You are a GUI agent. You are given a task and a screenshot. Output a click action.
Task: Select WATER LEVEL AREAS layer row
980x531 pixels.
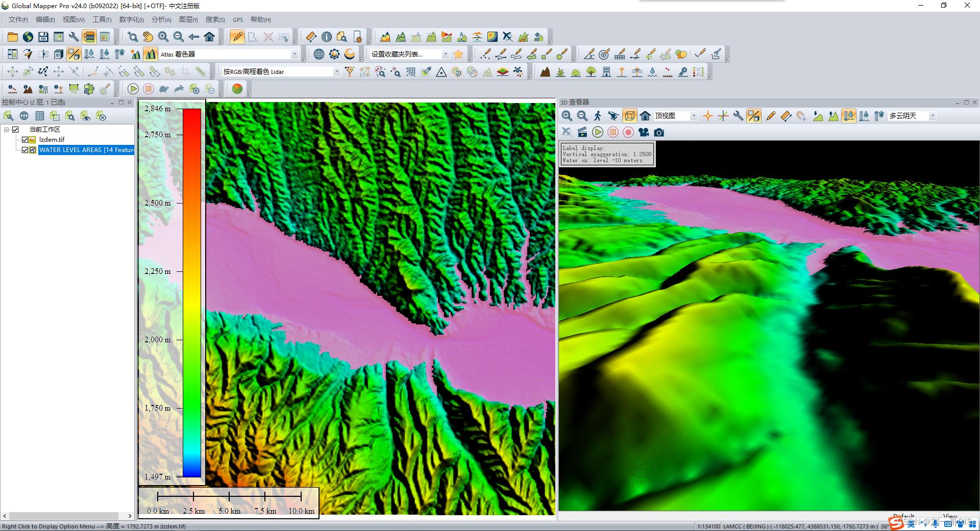[86, 150]
